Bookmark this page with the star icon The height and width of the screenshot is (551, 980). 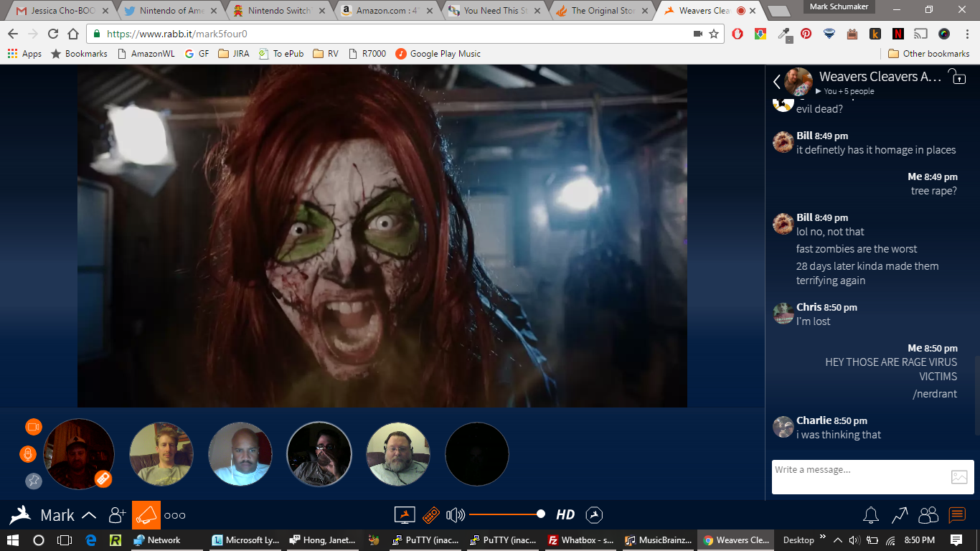(714, 34)
